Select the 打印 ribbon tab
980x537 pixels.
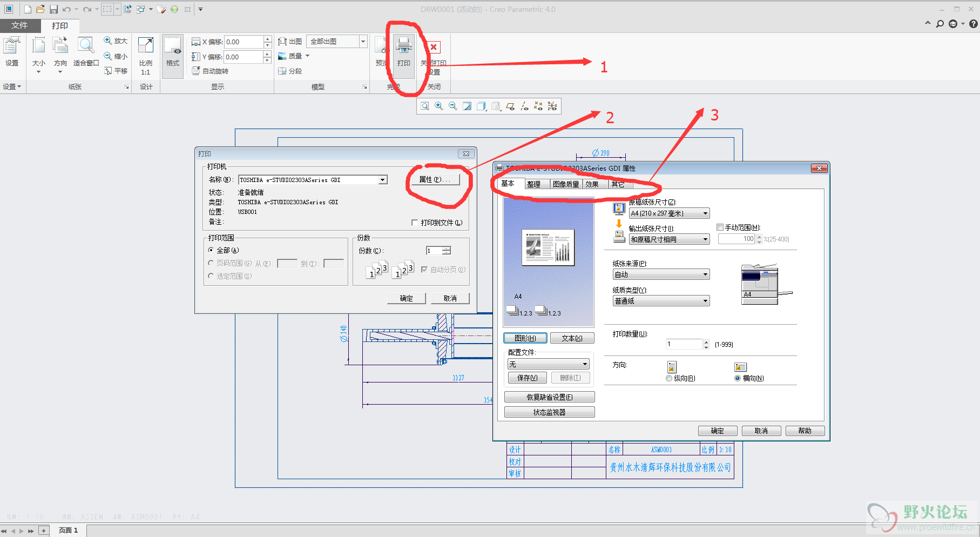tap(60, 25)
